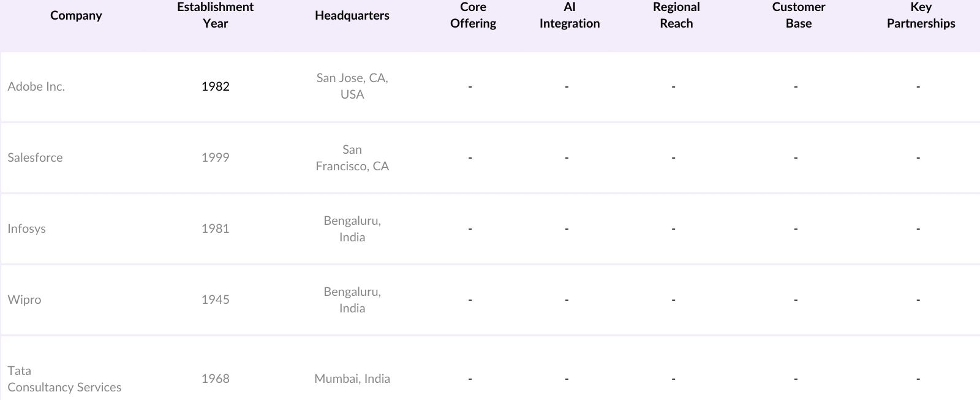The image size is (980, 400).
Task: Click the San Francisco, CA headquarters cell
Action: (352, 157)
